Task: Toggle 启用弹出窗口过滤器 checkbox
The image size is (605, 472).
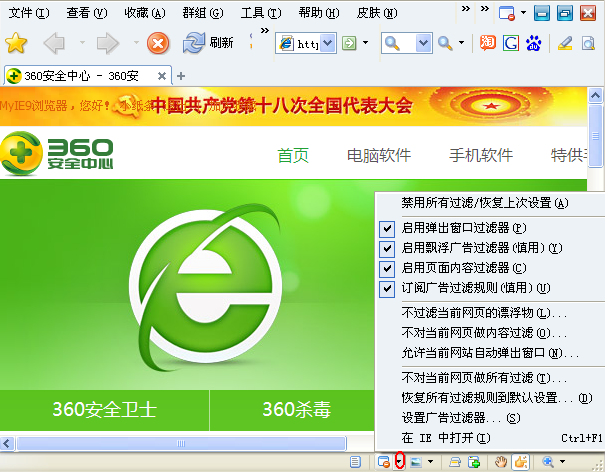Action: [387, 228]
